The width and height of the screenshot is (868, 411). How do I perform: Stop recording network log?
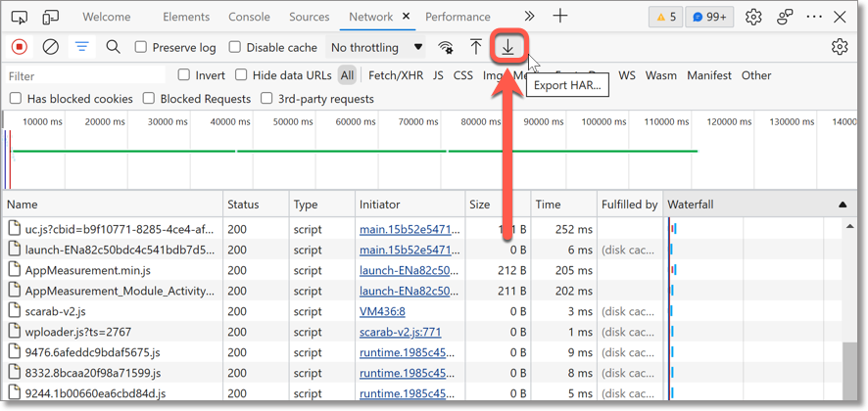click(x=20, y=47)
